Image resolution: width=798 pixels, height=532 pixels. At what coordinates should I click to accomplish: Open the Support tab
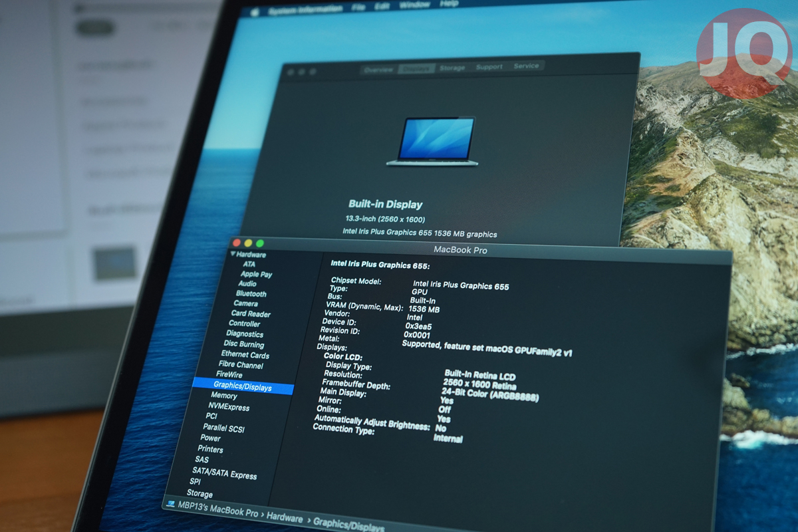click(489, 67)
